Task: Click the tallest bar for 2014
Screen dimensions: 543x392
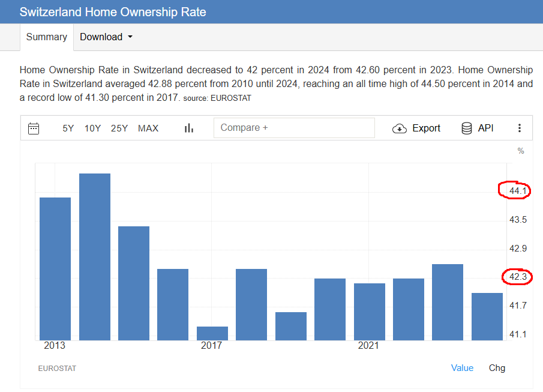Action: click(95, 257)
